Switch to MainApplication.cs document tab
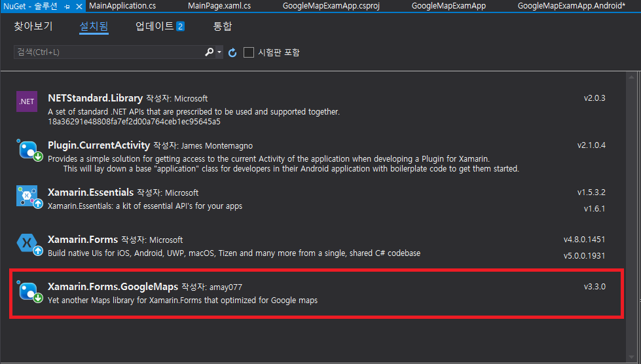 (122, 6)
